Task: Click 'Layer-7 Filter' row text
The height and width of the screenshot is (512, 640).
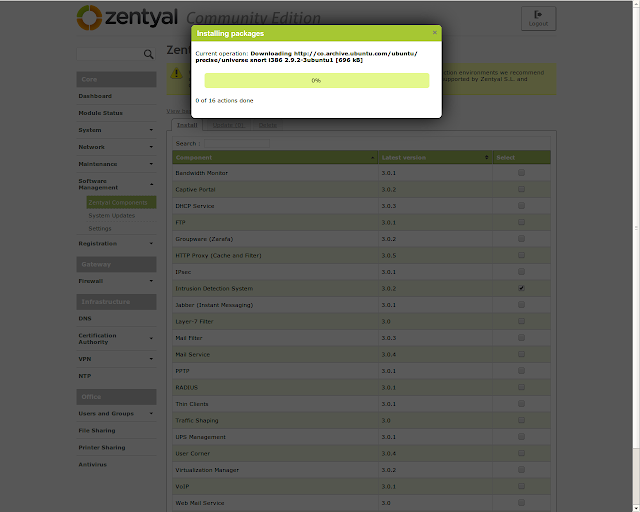Action: (194, 321)
